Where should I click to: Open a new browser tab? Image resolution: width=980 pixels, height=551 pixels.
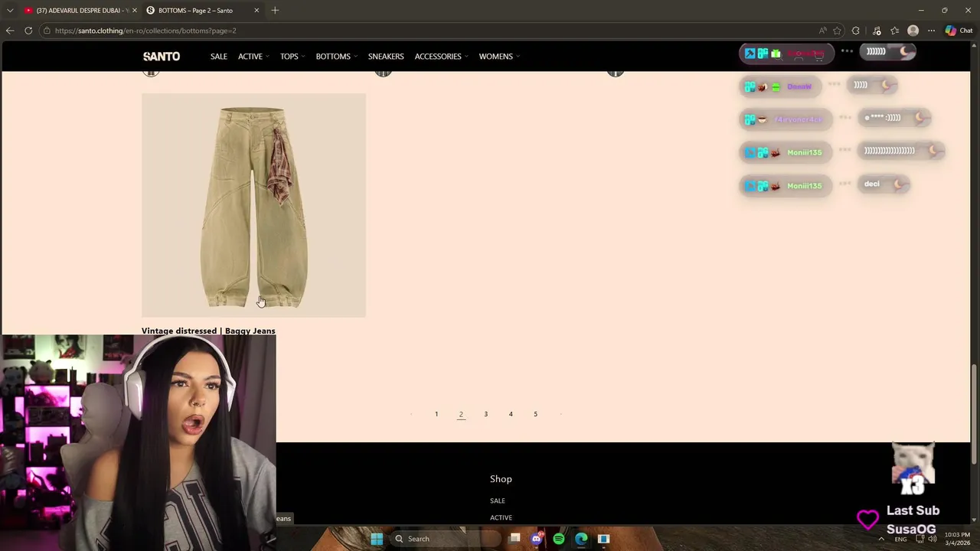[275, 11]
